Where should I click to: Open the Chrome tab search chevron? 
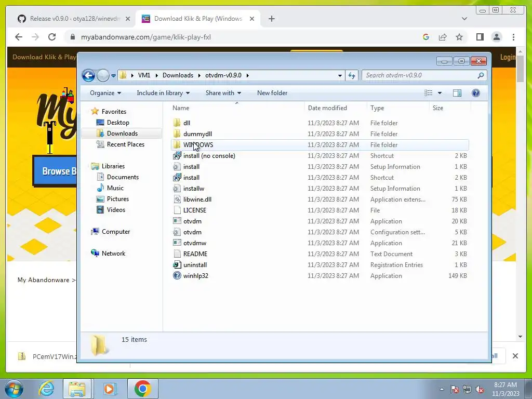pos(464,19)
